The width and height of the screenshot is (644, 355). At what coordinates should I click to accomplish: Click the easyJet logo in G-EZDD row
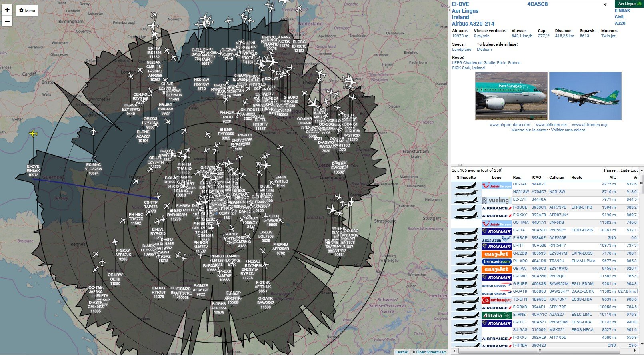point(496,254)
